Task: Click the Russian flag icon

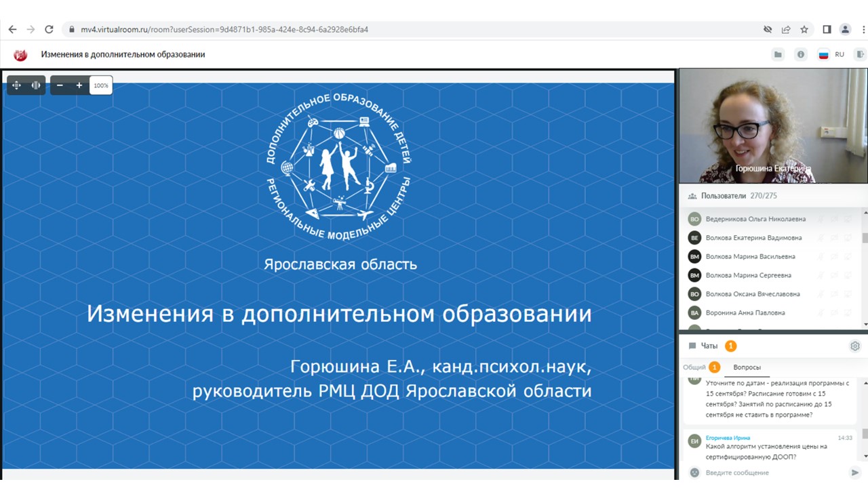Action: coord(824,55)
